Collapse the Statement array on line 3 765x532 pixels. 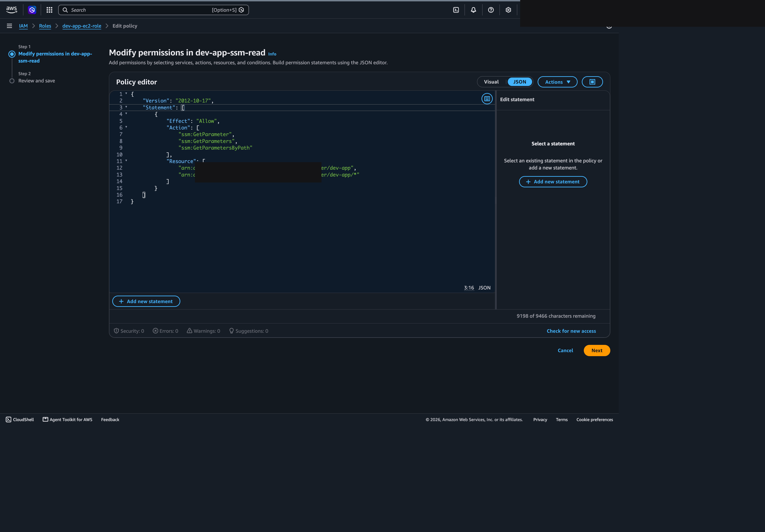[x=126, y=107]
